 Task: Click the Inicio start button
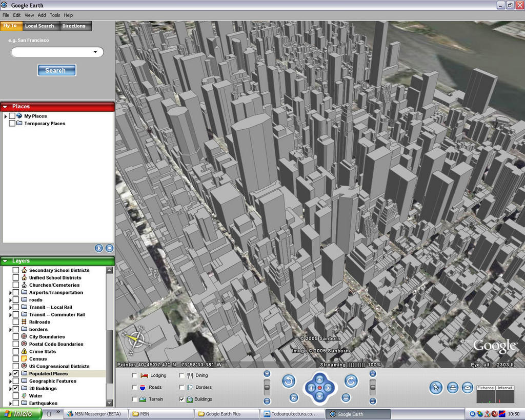21,414
